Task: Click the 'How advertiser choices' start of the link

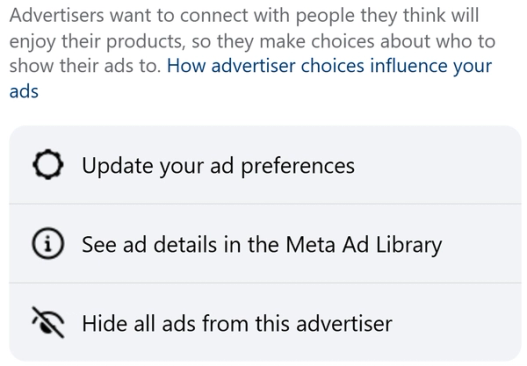Action: pos(266,66)
